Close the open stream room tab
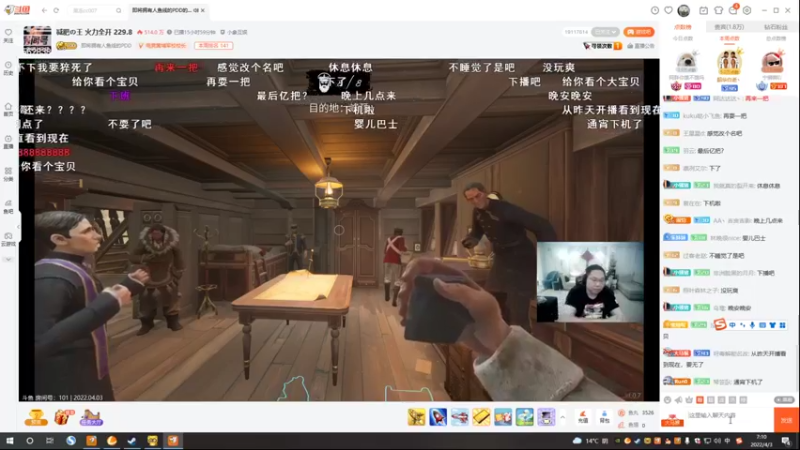This screenshot has height=450, width=800. 203,10
